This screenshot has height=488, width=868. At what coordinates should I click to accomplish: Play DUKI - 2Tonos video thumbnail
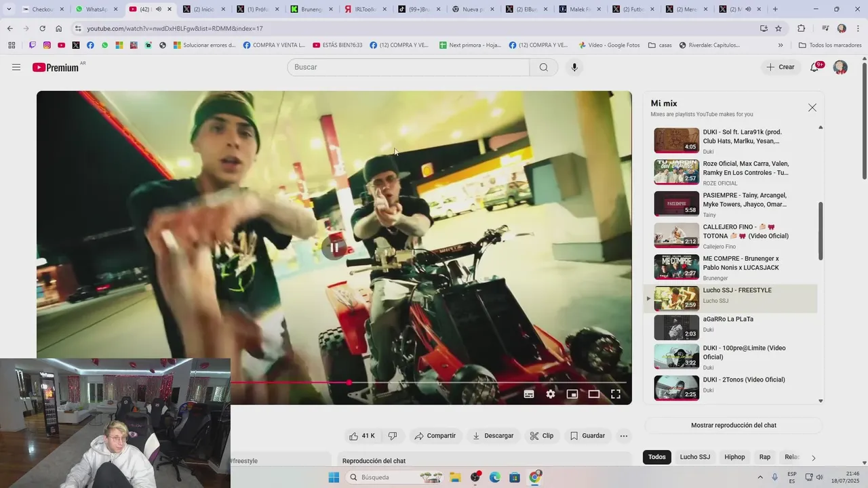pyautogui.click(x=676, y=388)
